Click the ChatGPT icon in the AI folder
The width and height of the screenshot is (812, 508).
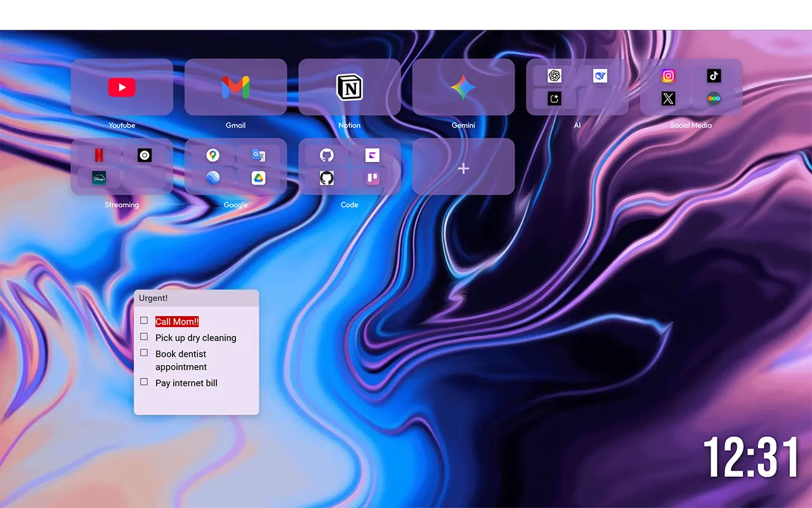pyautogui.click(x=554, y=76)
